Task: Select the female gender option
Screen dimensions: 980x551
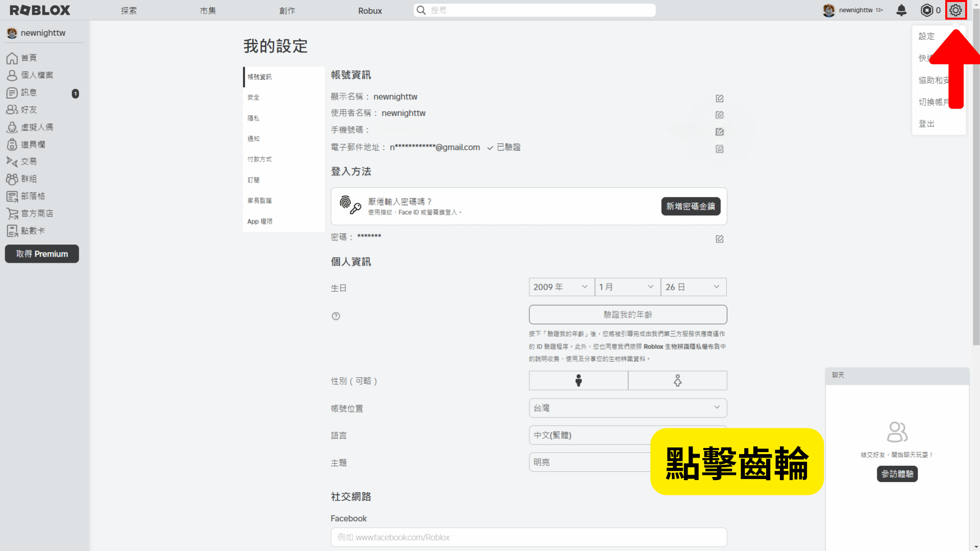Action: point(677,381)
